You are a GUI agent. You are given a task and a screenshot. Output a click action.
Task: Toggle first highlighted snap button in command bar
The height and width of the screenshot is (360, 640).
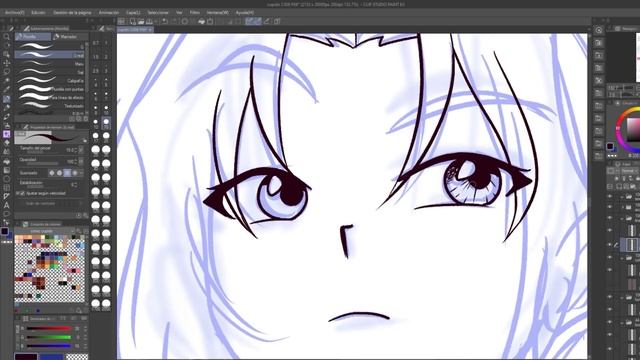tap(249, 21)
